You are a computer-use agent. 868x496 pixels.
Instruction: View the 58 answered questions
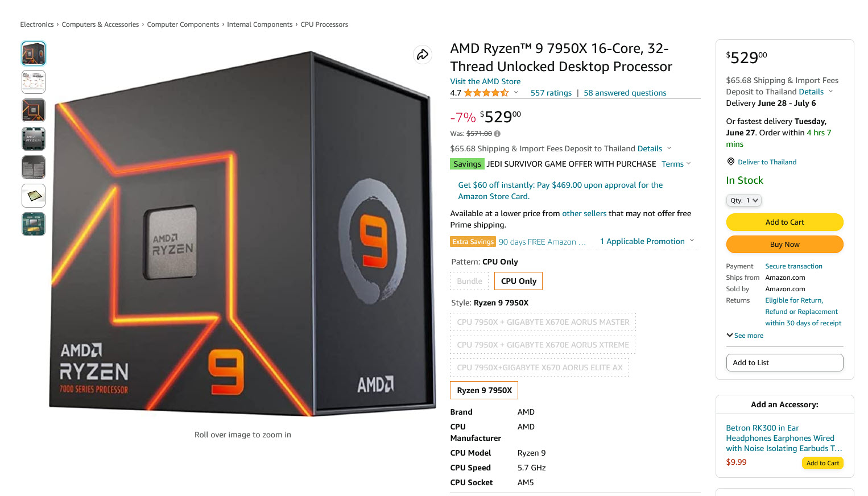pos(625,92)
